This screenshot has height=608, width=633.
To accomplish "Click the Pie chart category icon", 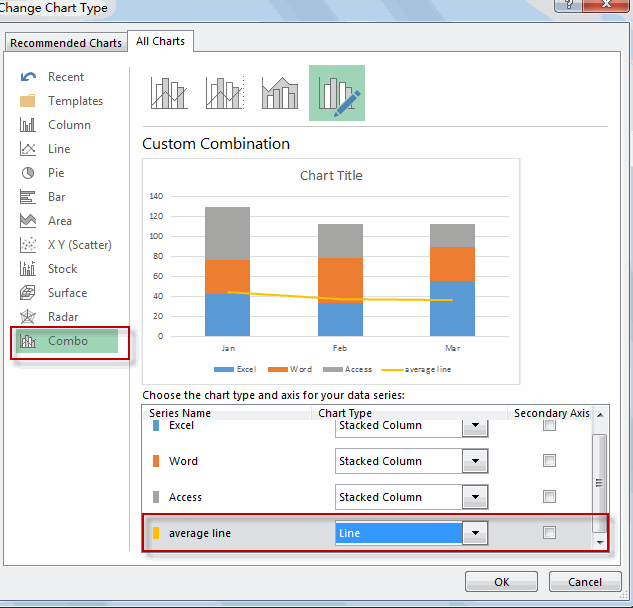I will (x=28, y=173).
